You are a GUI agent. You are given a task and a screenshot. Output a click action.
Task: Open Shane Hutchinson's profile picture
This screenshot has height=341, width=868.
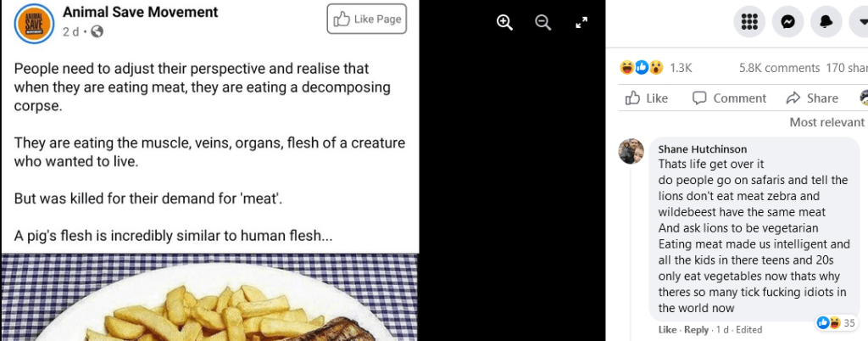pos(632,151)
